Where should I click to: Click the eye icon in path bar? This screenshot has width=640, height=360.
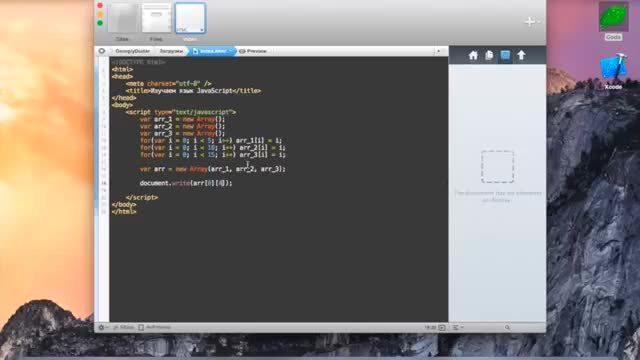click(102, 51)
